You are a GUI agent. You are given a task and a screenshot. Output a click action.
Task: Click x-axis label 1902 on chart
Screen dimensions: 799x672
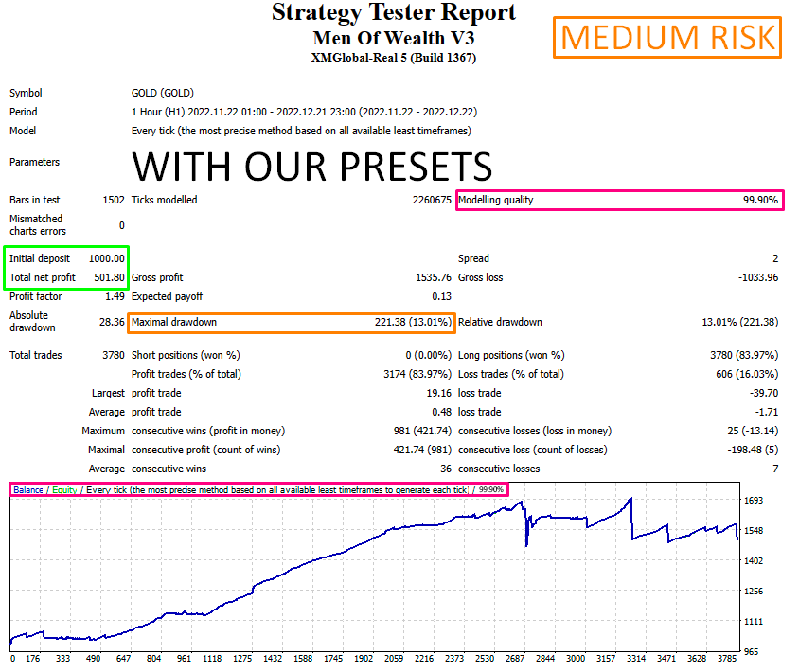364,659
